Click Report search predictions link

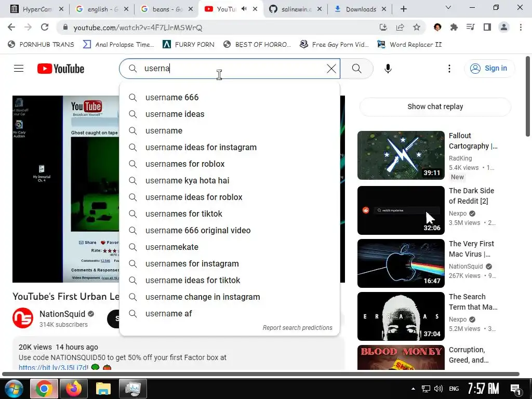pos(297,328)
